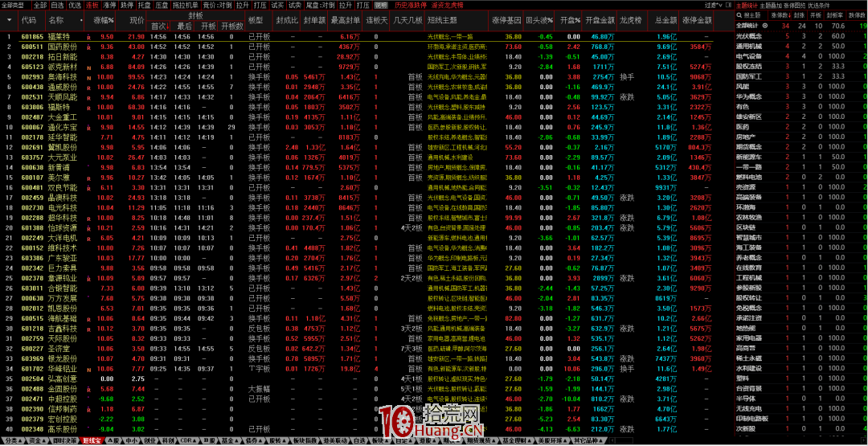Viewport: 868px width, 446px height.
Task: Click the circle icon next to 全部统计
Action: click(x=764, y=26)
